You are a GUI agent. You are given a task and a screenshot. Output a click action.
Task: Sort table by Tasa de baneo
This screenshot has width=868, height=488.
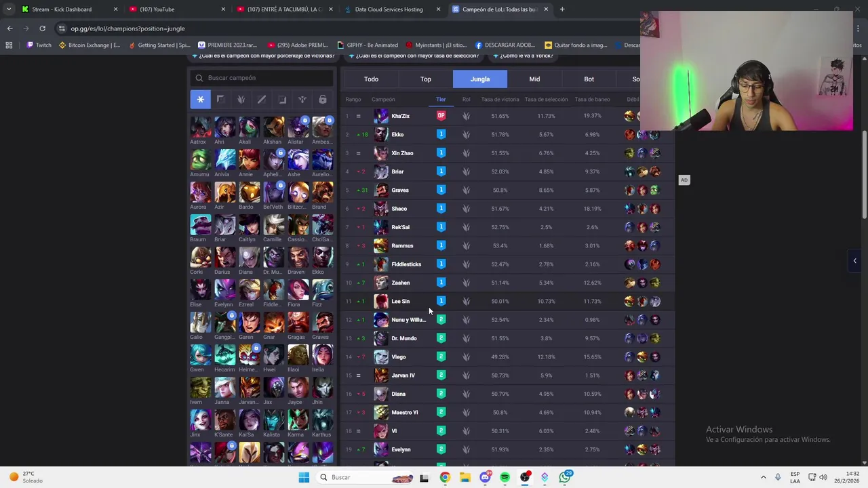click(x=592, y=100)
